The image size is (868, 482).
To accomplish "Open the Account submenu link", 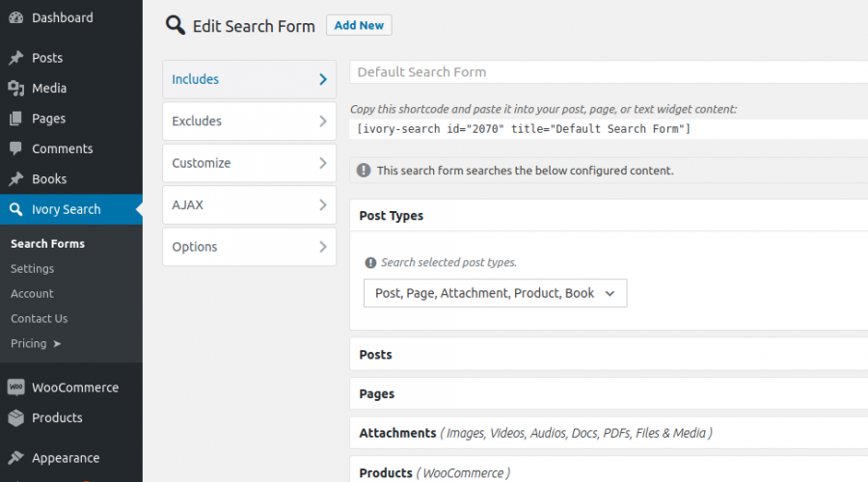I will (x=32, y=293).
